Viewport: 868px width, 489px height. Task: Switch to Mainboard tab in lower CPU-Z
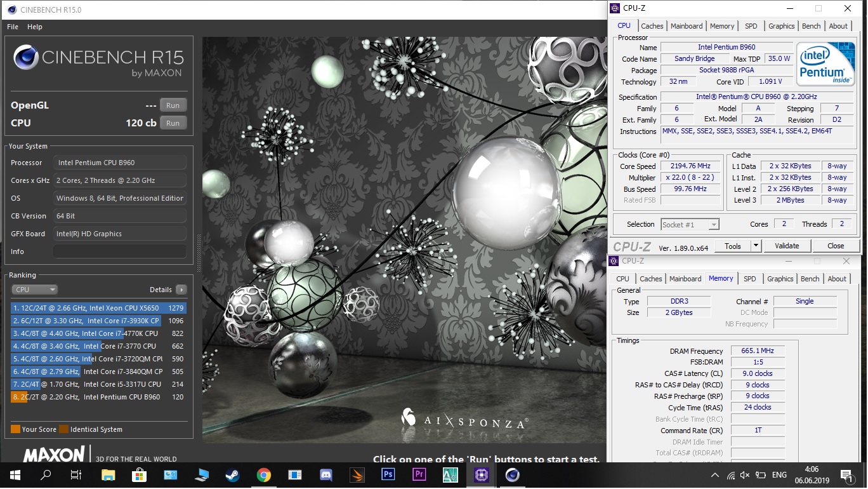pyautogui.click(x=685, y=279)
